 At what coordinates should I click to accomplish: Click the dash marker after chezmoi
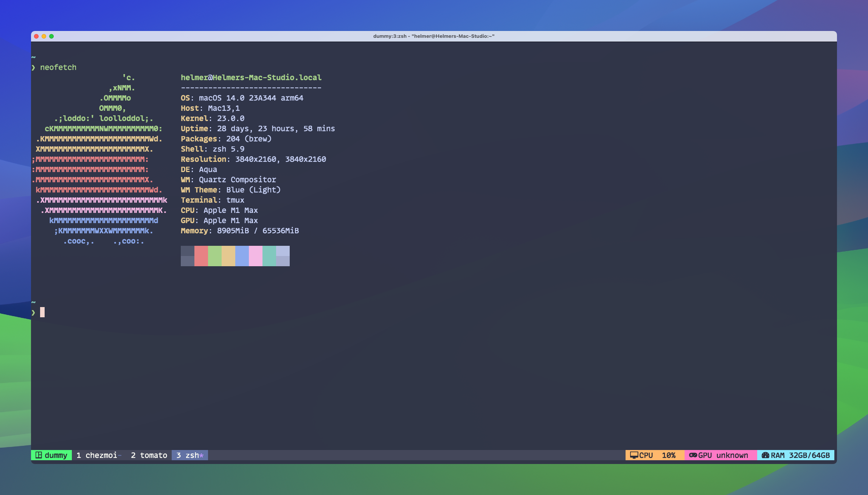click(119, 455)
